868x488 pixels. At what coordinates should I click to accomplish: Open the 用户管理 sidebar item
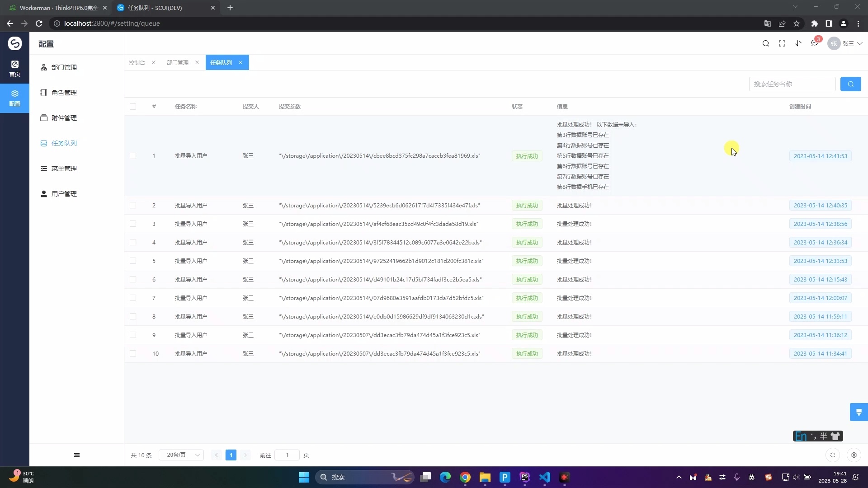tap(65, 194)
